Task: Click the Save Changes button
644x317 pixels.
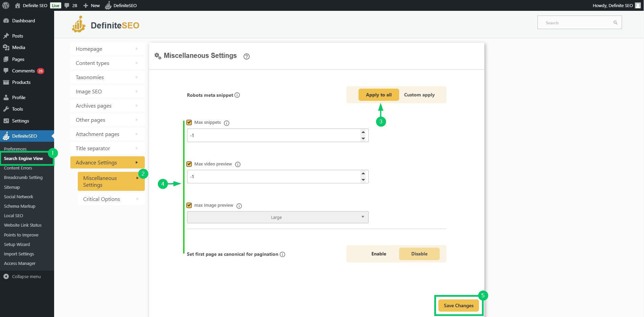Action: tap(459, 305)
